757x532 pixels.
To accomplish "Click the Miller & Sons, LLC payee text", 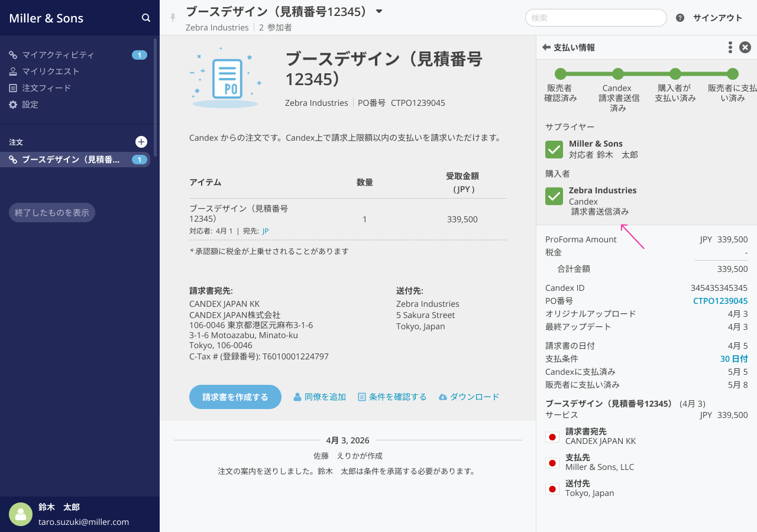I will click(600, 467).
